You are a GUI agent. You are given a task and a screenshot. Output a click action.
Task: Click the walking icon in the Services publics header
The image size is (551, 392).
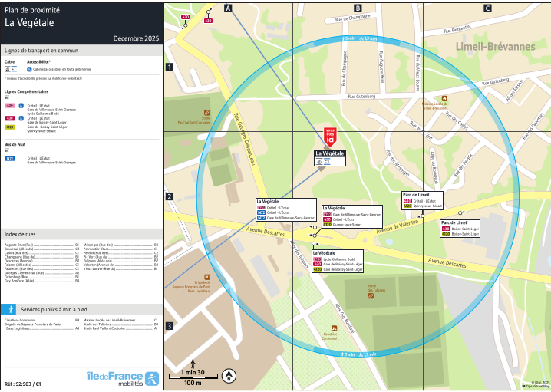[x=11, y=309]
